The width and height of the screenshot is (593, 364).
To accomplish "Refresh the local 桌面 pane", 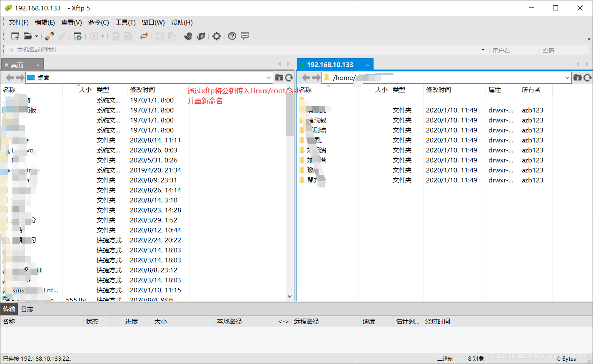I will pos(289,77).
